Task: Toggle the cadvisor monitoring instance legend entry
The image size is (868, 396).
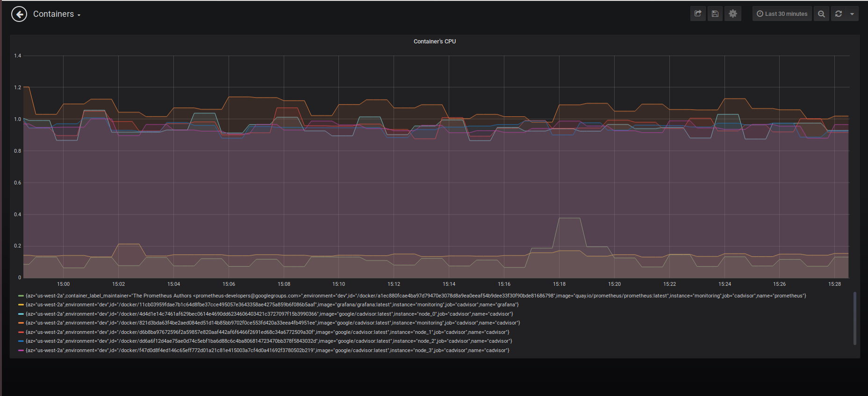Action: point(273,323)
